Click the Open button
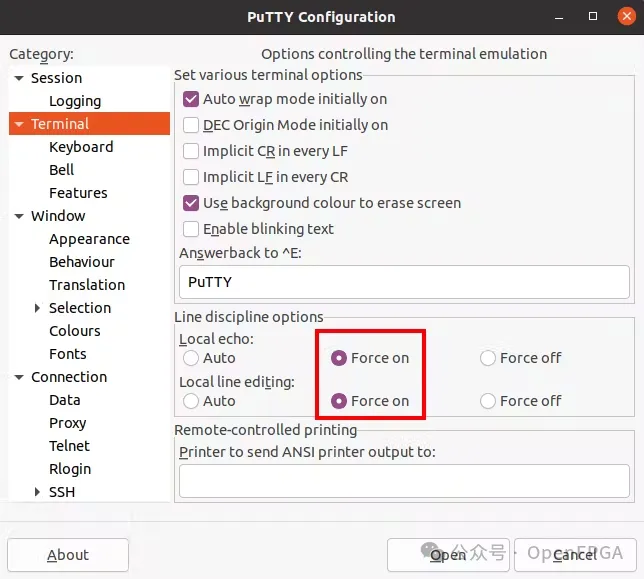Image resolution: width=644 pixels, height=579 pixels. [x=448, y=555]
